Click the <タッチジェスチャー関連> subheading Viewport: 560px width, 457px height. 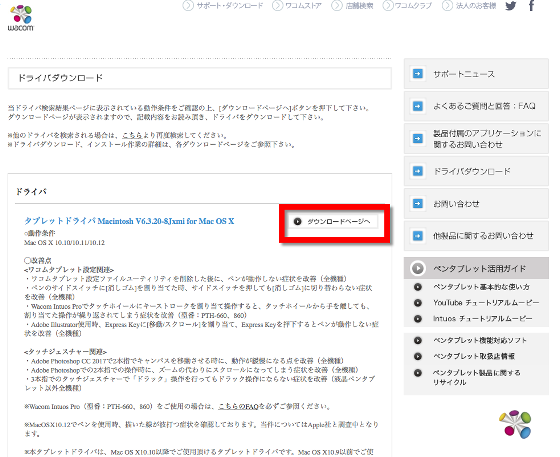pos(65,352)
